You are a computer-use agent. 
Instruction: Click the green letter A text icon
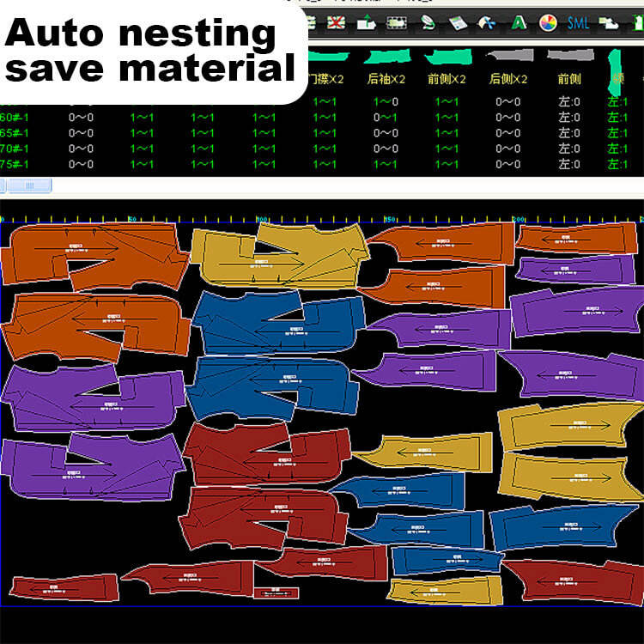pyautogui.click(x=519, y=22)
